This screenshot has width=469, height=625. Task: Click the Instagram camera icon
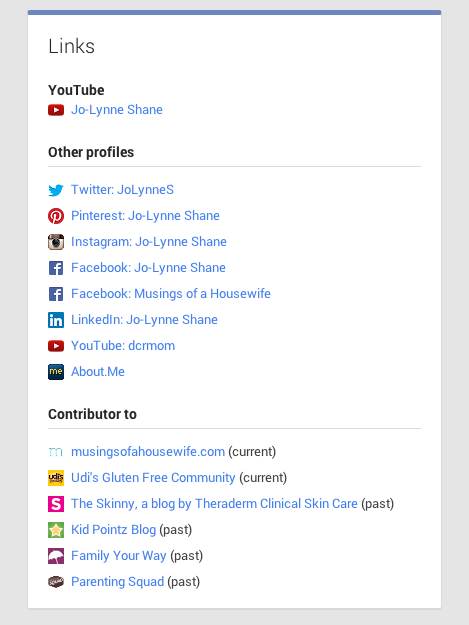click(56, 242)
